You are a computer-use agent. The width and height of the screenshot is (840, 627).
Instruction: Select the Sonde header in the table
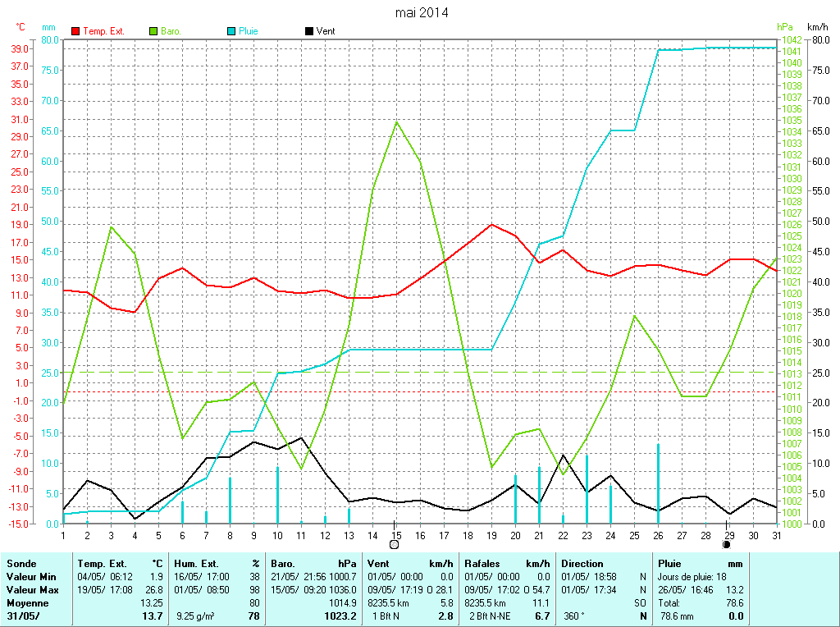(x=21, y=564)
